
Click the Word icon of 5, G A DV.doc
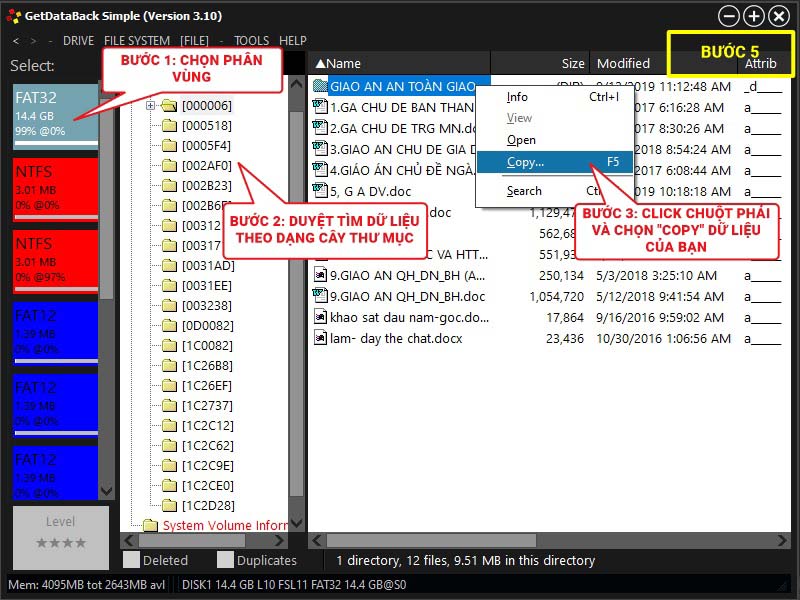click(x=320, y=190)
